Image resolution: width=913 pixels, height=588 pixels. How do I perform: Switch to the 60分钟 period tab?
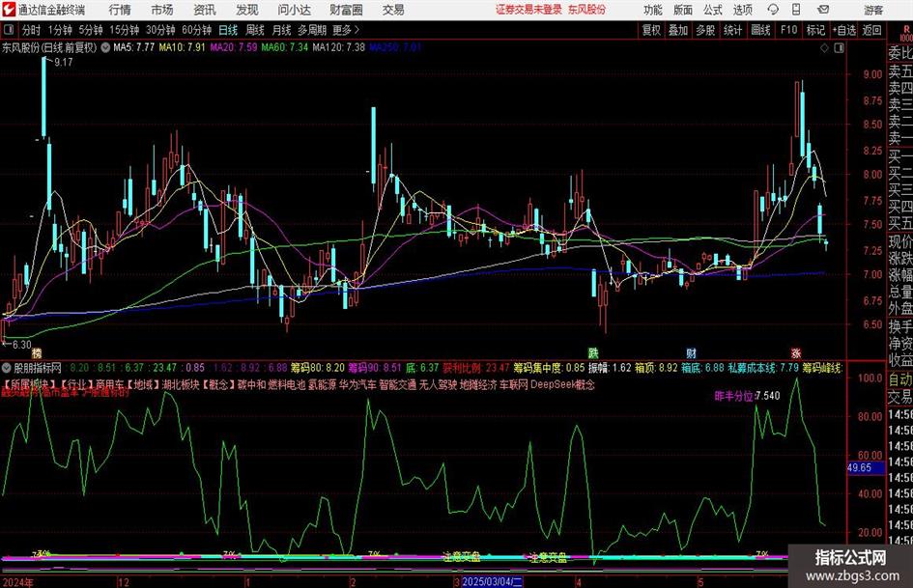click(x=196, y=30)
